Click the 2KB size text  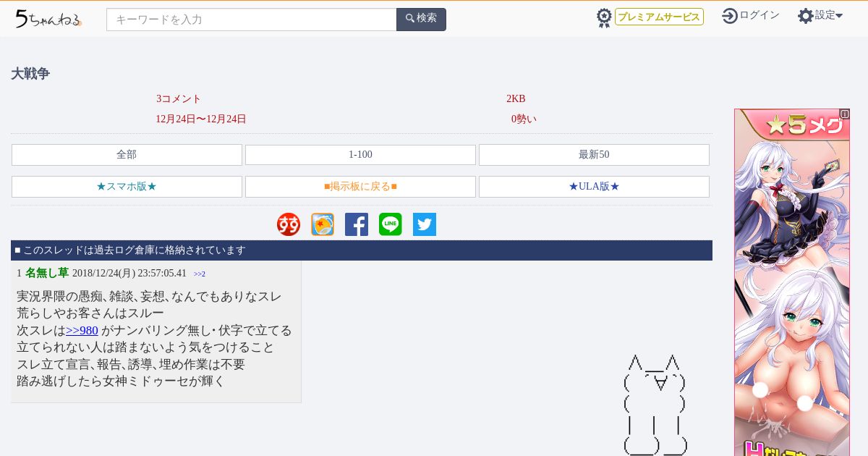(x=516, y=99)
